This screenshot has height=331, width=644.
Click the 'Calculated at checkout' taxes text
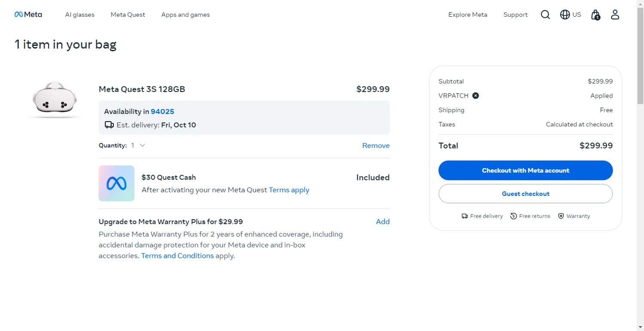tap(579, 124)
